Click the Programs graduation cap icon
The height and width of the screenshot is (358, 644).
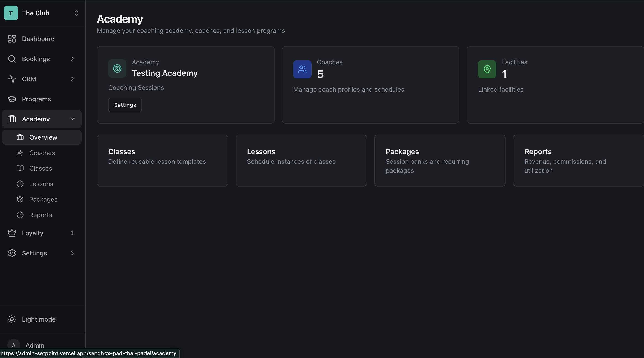(x=12, y=99)
